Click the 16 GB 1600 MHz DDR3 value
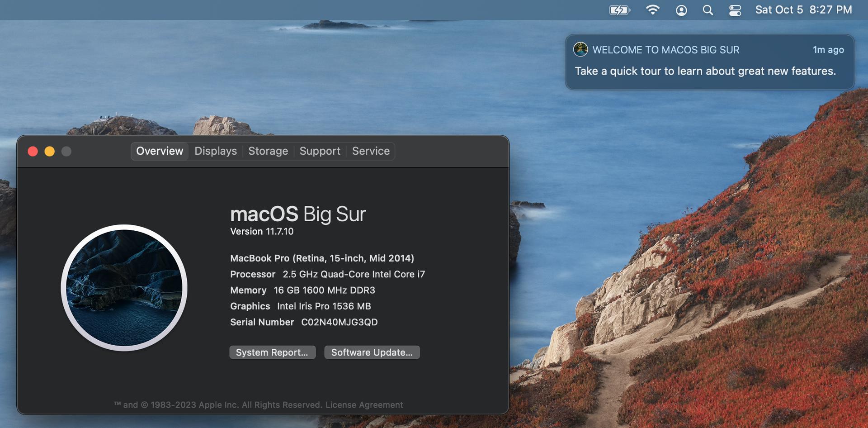This screenshot has height=428, width=868. point(325,290)
